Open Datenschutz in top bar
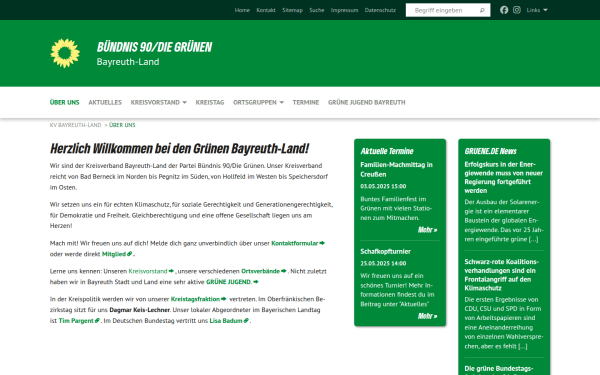 point(380,10)
